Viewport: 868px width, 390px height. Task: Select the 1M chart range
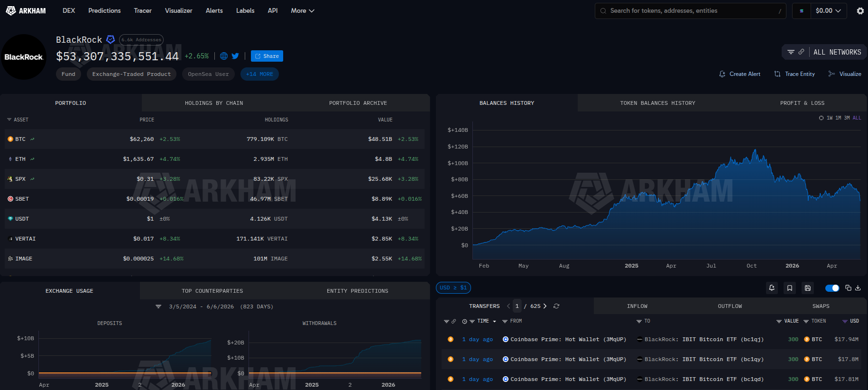838,118
